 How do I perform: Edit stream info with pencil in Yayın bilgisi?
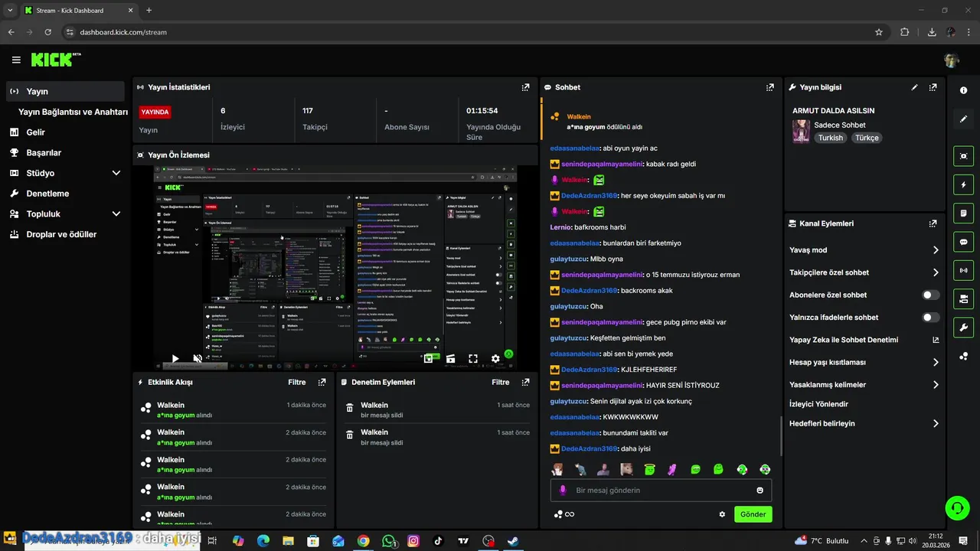click(x=914, y=87)
